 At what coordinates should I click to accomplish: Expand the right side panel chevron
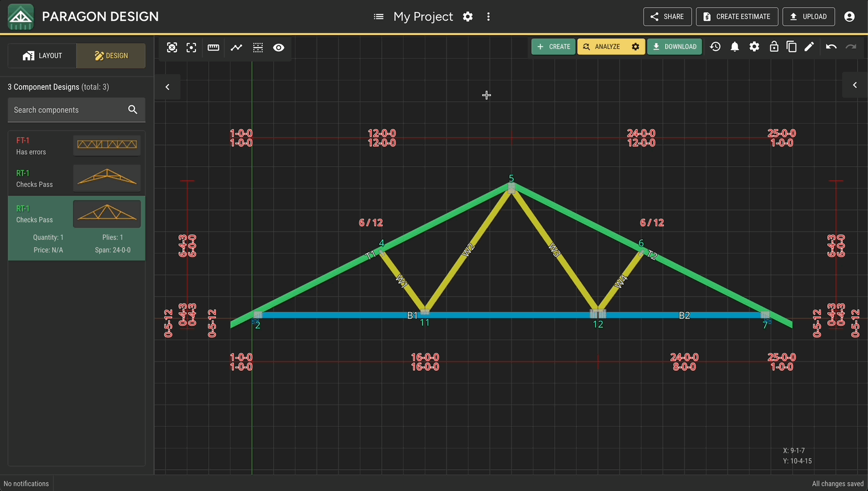click(x=855, y=85)
